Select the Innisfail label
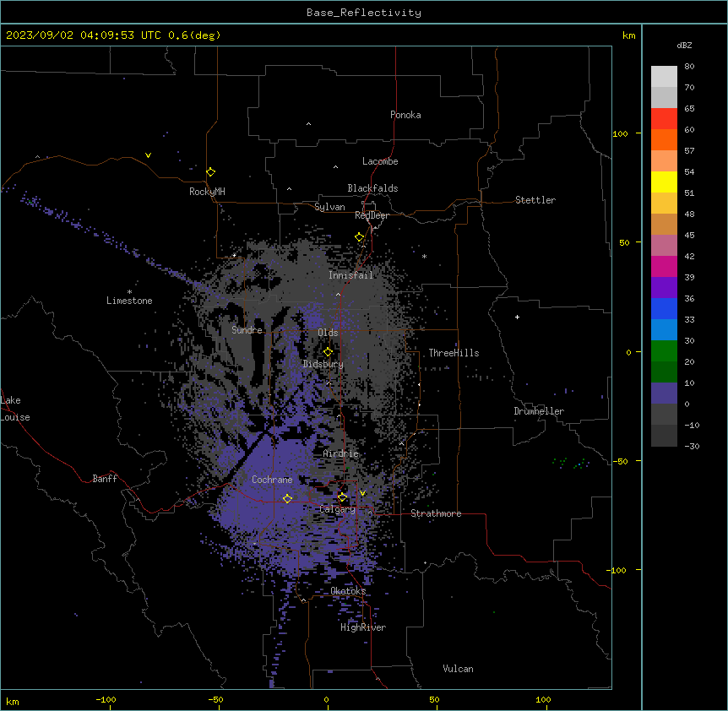The height and width of the screenshot is (711, 728). 350,275
